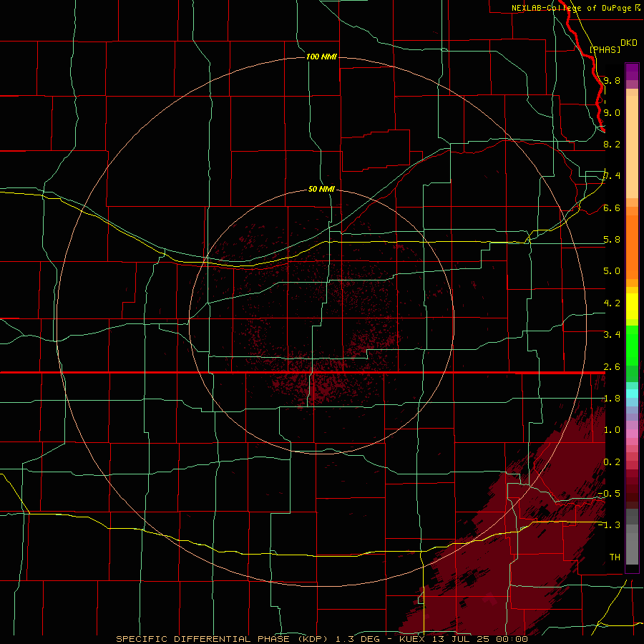The height and width of the screenshot is (644, 644).
Task: Click the 9.8 value on color scale
Action: [612, 80]
